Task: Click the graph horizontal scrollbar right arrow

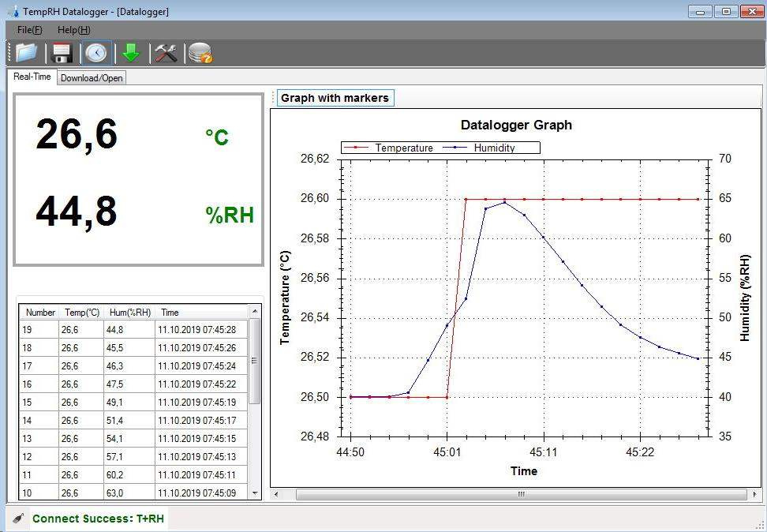Action: pyautogui.click(x=755, y=494)
